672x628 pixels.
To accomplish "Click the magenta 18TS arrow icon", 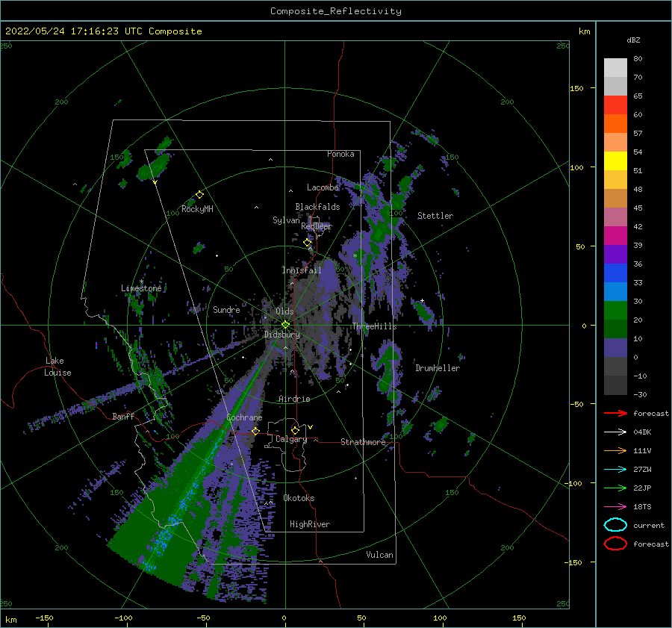I will (615, 507).
